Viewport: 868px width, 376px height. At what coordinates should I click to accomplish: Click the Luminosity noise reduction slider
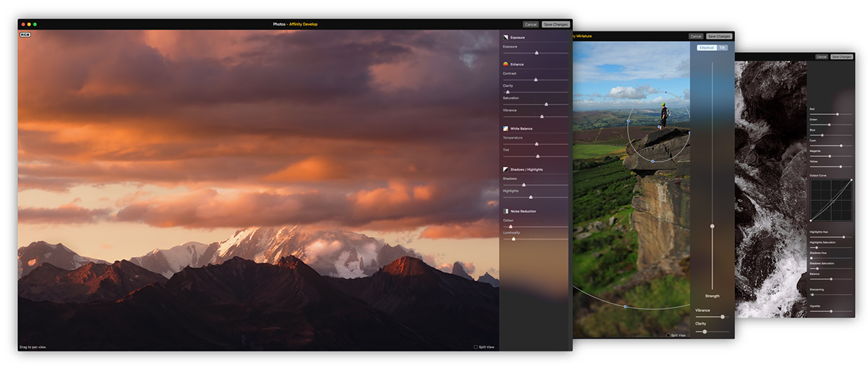coord(514,239)
